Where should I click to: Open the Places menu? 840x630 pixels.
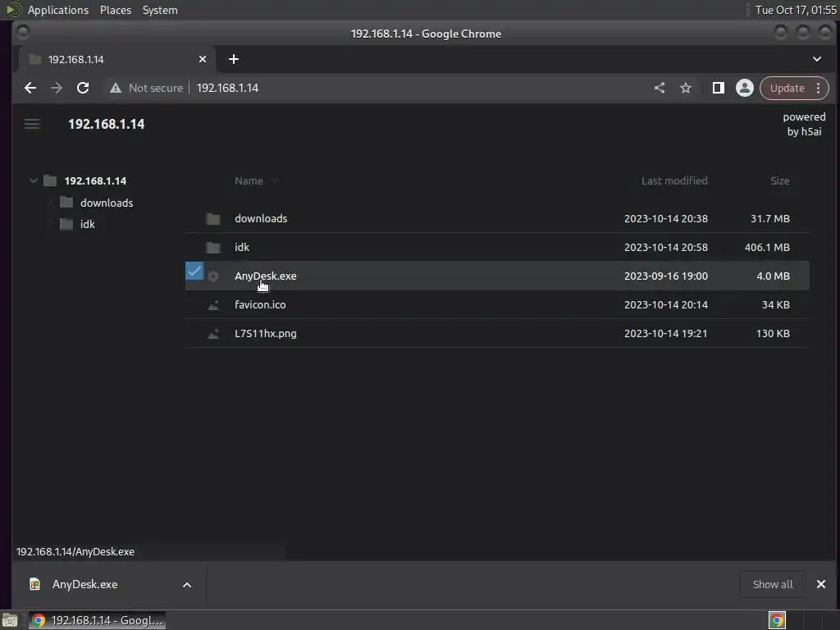(x=115, y=10)
